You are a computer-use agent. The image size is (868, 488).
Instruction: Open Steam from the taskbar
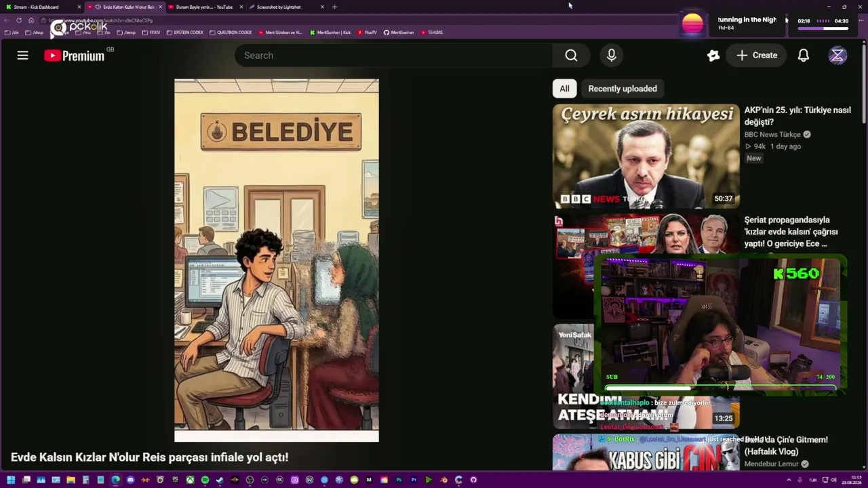[x=220, y=480]
